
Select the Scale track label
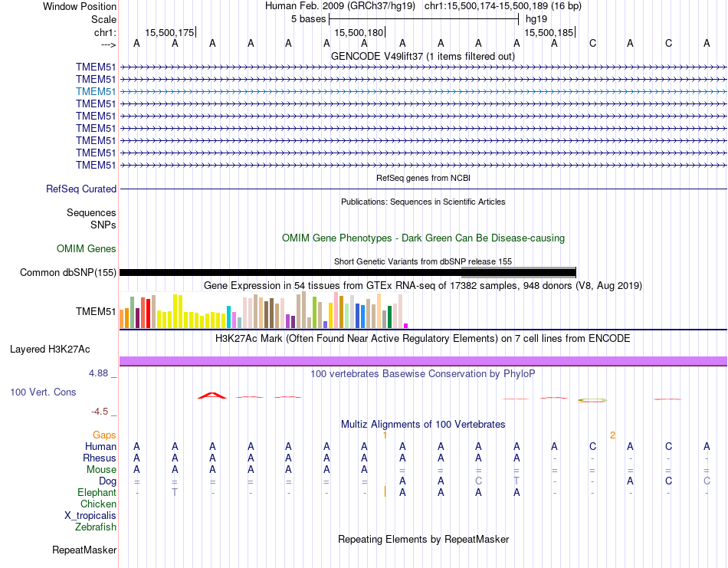pos(103,19)
